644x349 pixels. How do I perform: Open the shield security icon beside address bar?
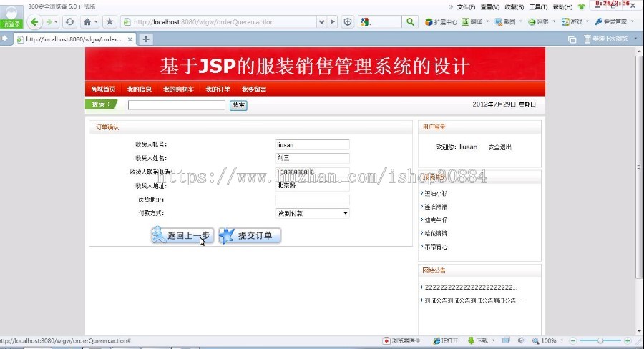348,21
